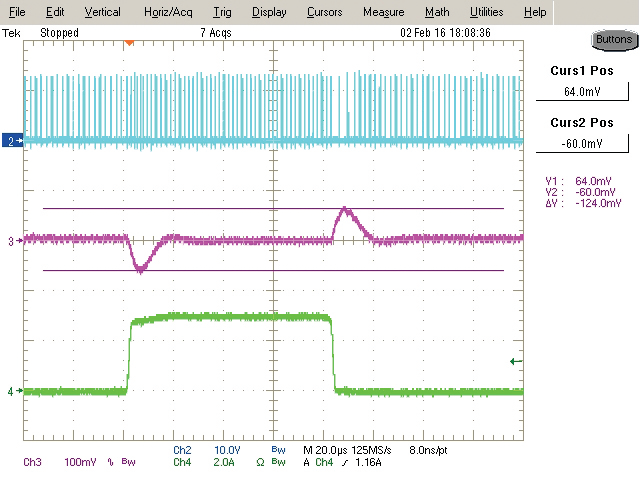Click the 125MS/s sample rate readout
Viewport: 640px width, 480px height.
[x=371, y=450]
